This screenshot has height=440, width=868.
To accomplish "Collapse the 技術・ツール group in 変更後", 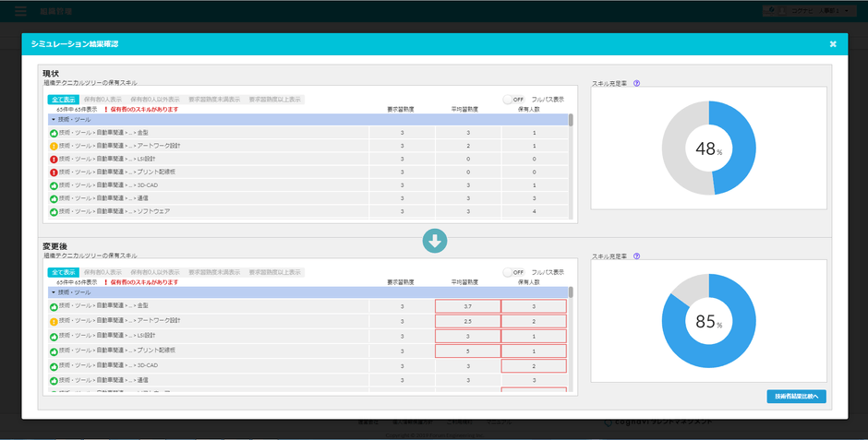I will [x=53, y=292].
